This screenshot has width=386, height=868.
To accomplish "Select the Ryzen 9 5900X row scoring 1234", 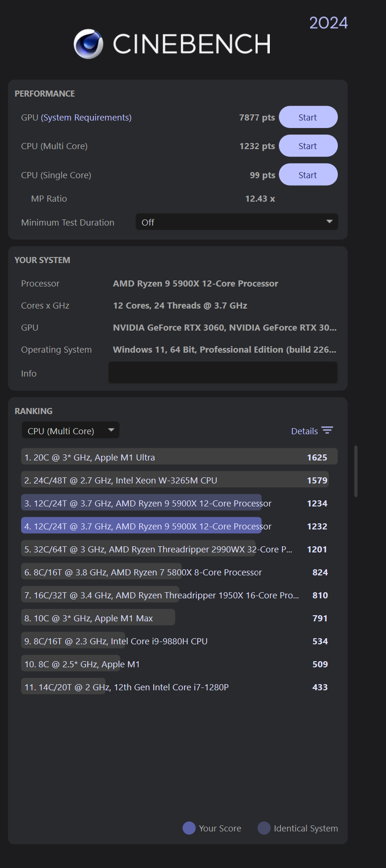I will point(179,503).
